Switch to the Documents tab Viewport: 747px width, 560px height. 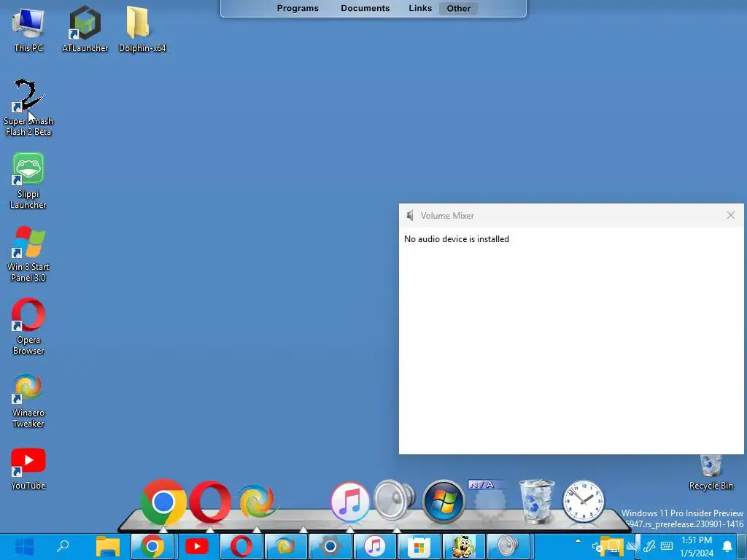pyautogui.click(x=365, y=8)
